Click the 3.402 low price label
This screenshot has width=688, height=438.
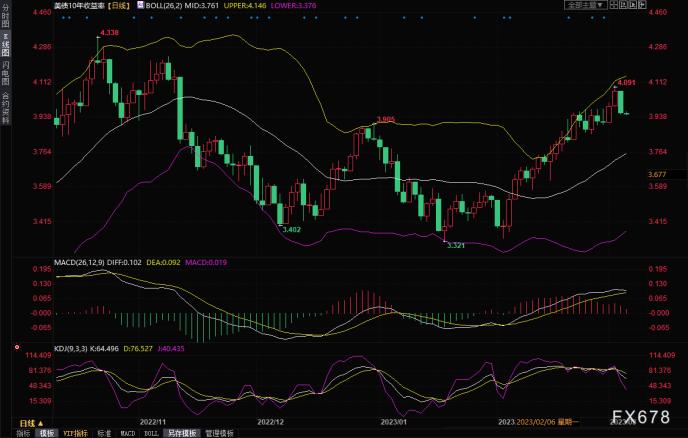coord(291,230)
